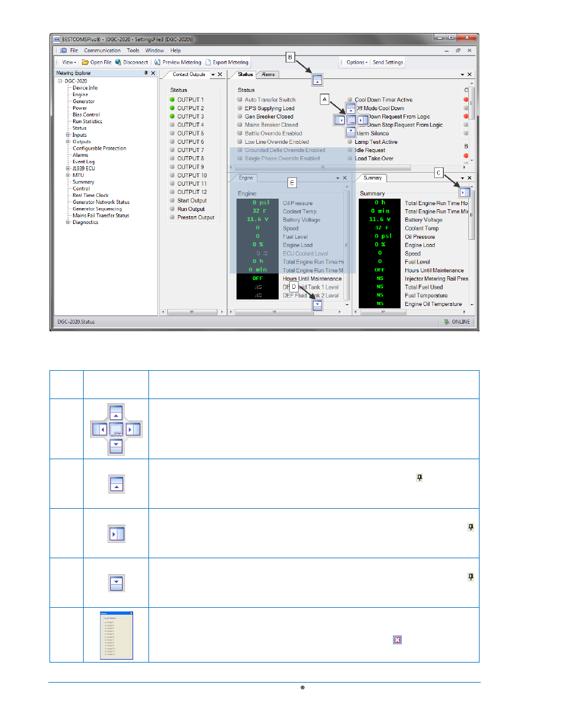The width and height of the screenshot is (562, 728).
Task: Select Generator Sequencing tree item
Action: pos(97,209)
